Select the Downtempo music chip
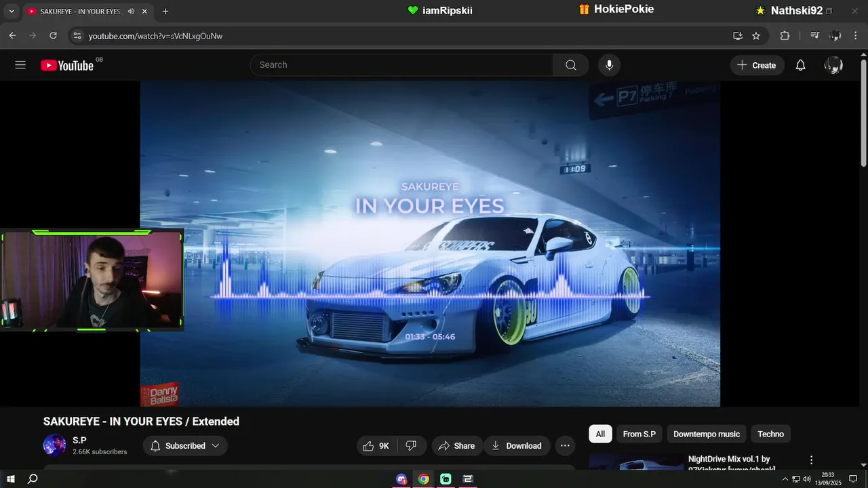 tap(707, 434)
